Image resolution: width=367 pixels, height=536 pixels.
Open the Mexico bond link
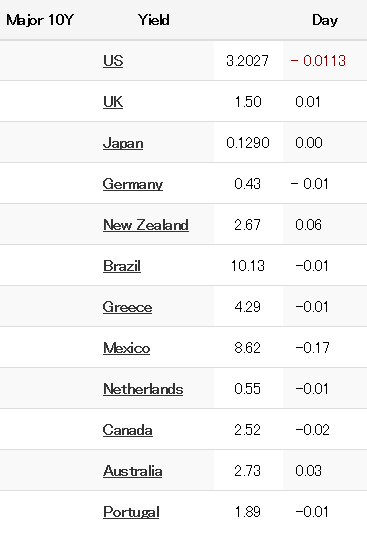(x=126, y=348)
